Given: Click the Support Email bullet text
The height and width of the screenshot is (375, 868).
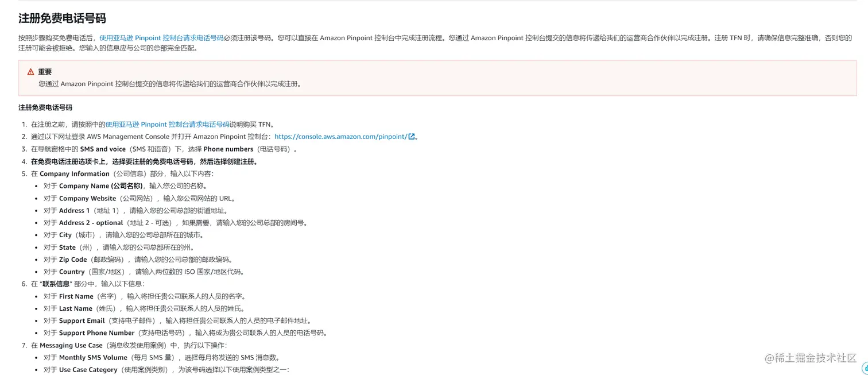Looking at the screenshot, I should (177, 320).
